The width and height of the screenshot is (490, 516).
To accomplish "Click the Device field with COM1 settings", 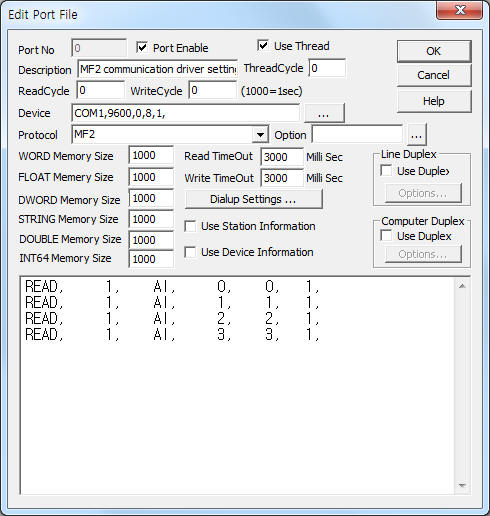I will [x=185, y=113].
